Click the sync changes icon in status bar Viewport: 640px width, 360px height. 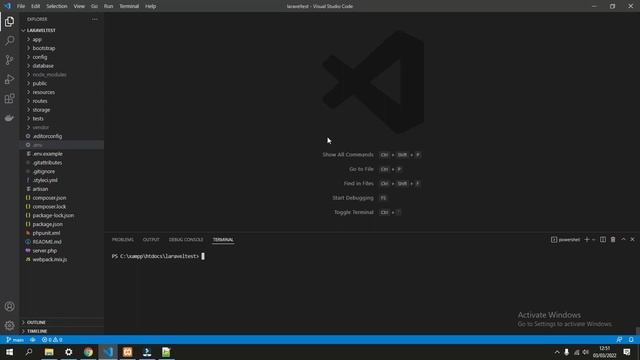[x=33, y=340]
